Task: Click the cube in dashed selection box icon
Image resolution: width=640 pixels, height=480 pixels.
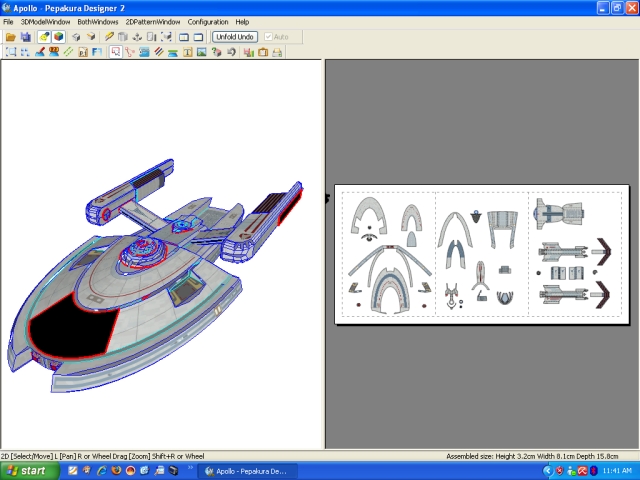Action: [166, 37]
